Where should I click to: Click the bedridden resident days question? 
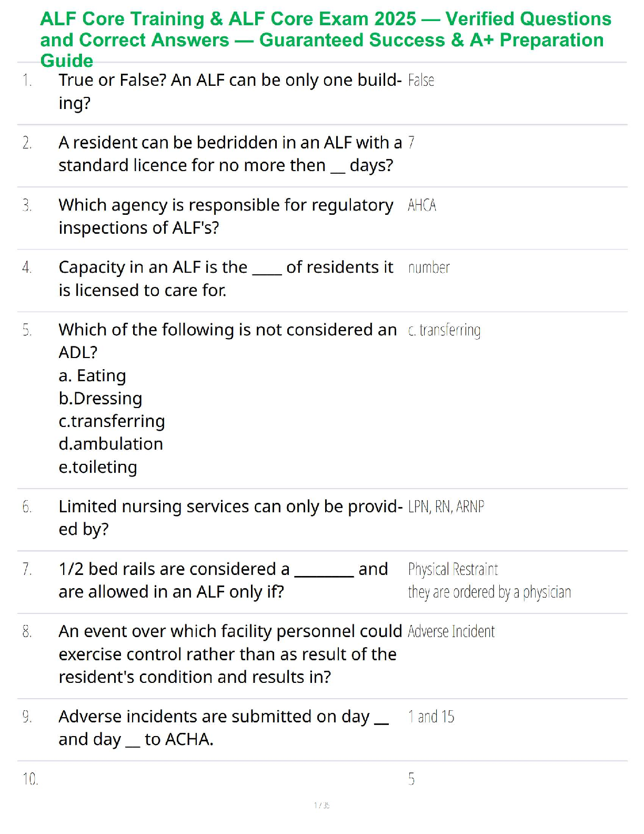(229, 154)
